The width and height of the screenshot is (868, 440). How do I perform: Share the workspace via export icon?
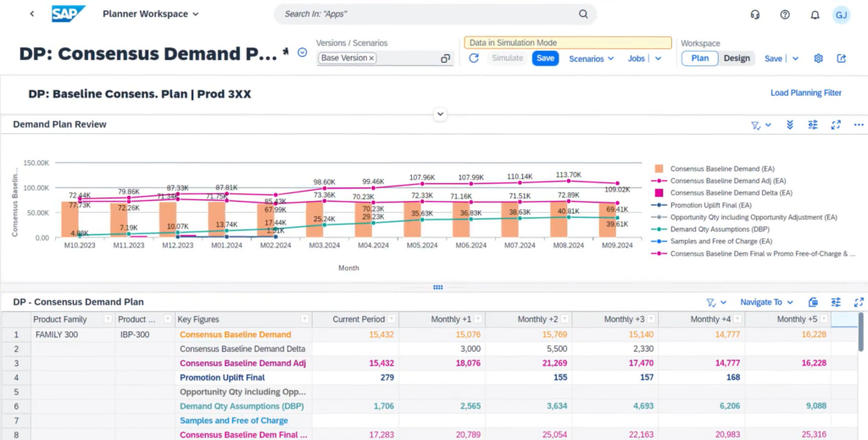842,58
